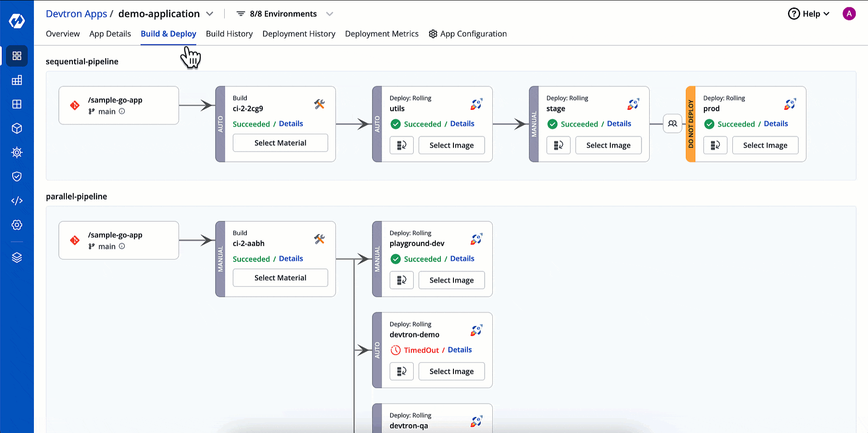The height and width of the screenshot is (433, 868).
Task: Open the Resource Browser cube icon in sidebar
Action: 17,128
